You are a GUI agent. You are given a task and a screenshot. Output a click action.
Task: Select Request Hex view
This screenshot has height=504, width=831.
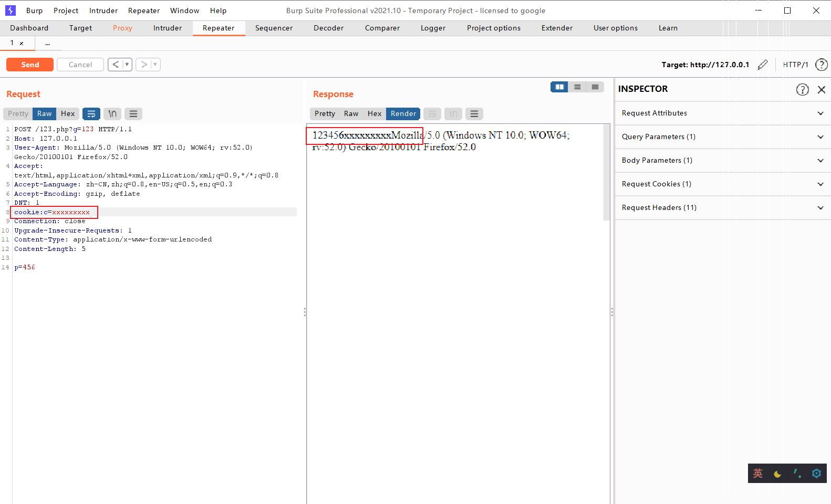click(x=68, y=113)
